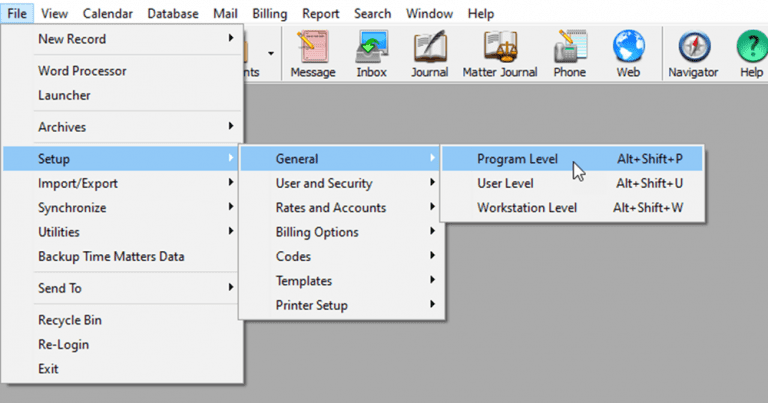
Task: Choose User Level setup option
Action: 505,184
